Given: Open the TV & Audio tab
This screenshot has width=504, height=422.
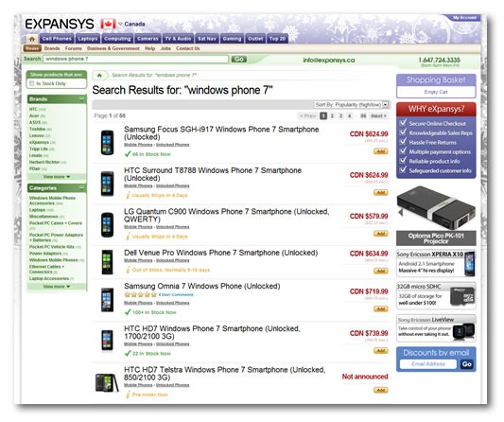Looking at the screenshot, I should (178, 39).
